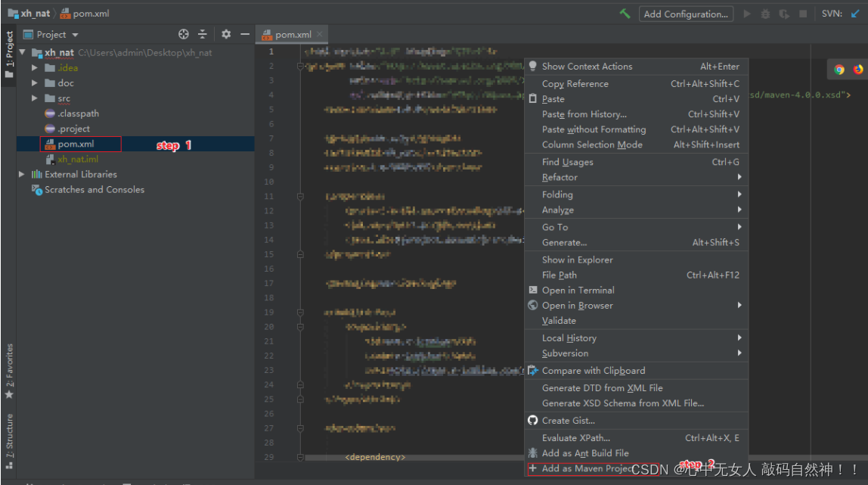Choose Generate XSD Schema from XML File
This screenshot has width=868, height=485.
636,403
